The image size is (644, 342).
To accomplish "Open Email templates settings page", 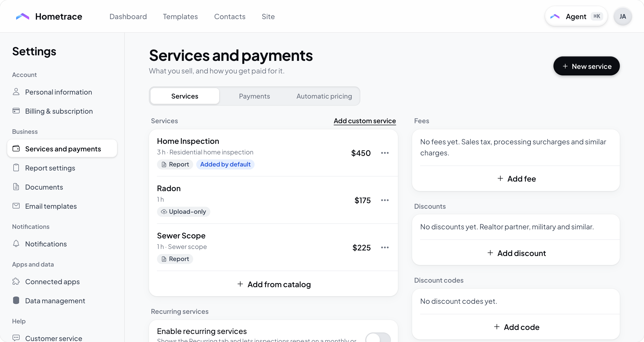I will tap(62, 206).
